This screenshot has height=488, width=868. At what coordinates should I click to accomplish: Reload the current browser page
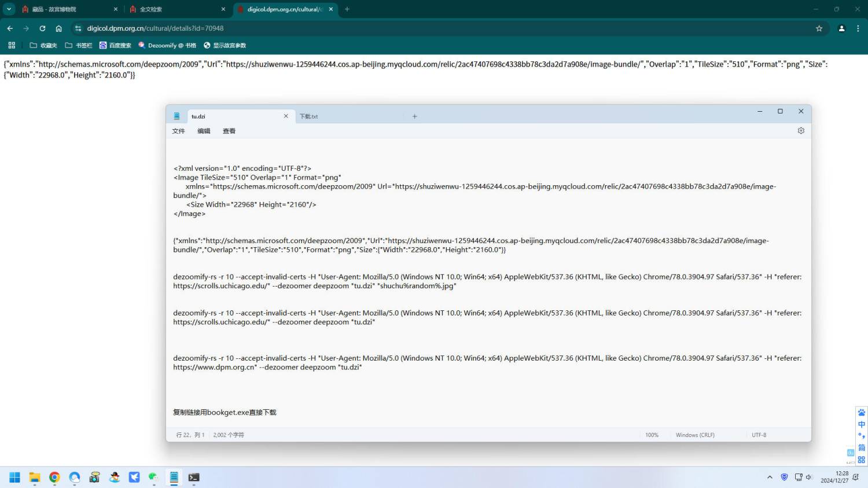[42, 28]
